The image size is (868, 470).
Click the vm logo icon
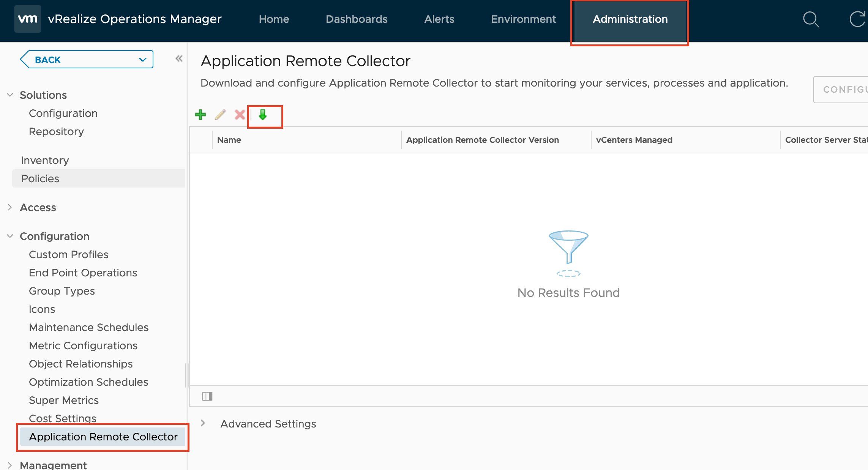(28, 19)
